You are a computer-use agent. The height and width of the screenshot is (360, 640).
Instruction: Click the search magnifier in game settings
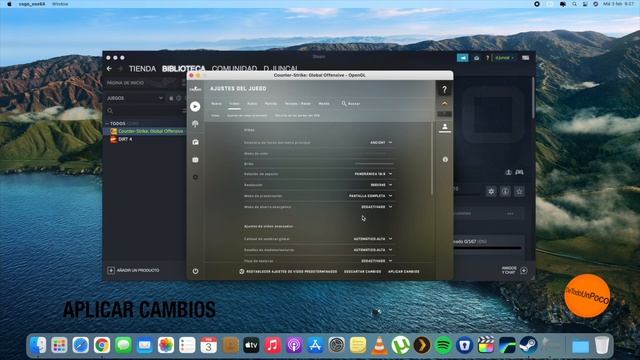coord(344,104)
